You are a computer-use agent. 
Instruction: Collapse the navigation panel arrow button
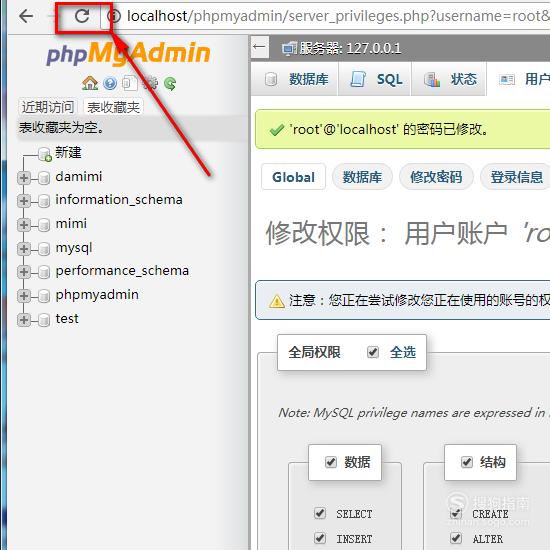point(260,47)
